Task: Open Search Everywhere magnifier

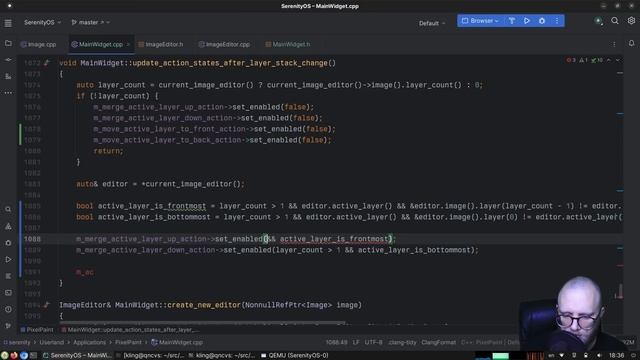Action: 615,21
